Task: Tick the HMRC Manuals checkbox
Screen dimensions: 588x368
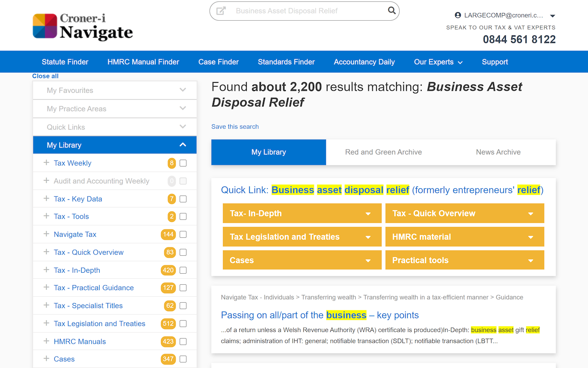Action: 183,341
